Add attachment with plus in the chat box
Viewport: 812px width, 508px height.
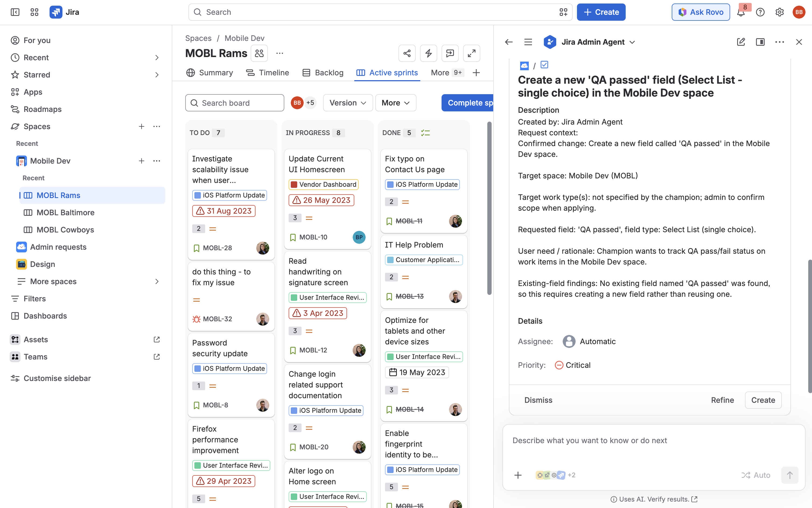pos(518,475)
